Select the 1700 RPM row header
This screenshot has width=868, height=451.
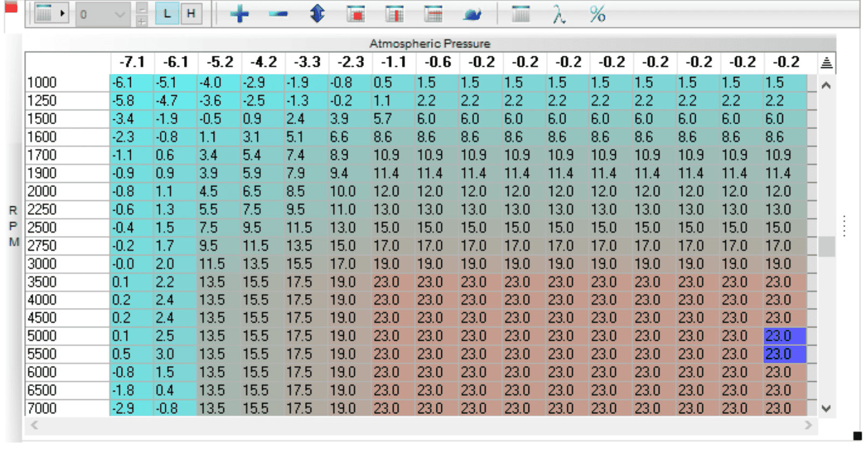68,155
